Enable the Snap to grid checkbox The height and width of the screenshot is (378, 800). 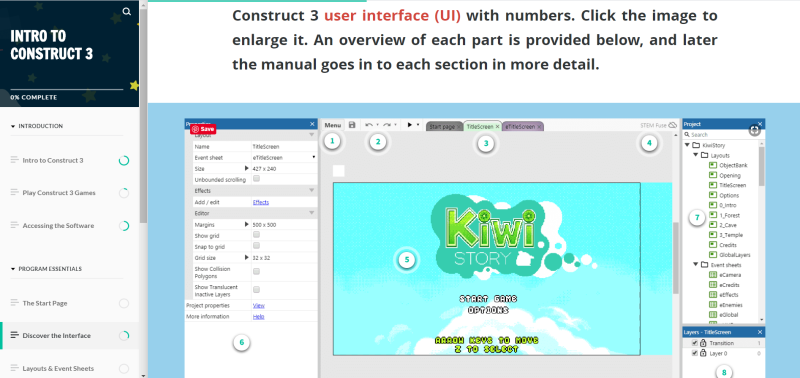257,245
